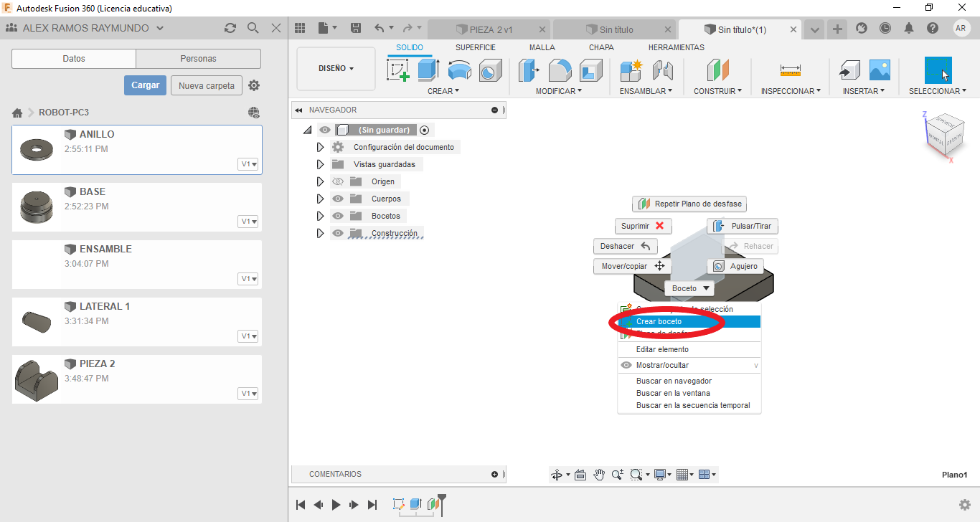This screenshot has height=522, width=980.
Task: Toggle the data panel grid icon
Action: point(300,28)
